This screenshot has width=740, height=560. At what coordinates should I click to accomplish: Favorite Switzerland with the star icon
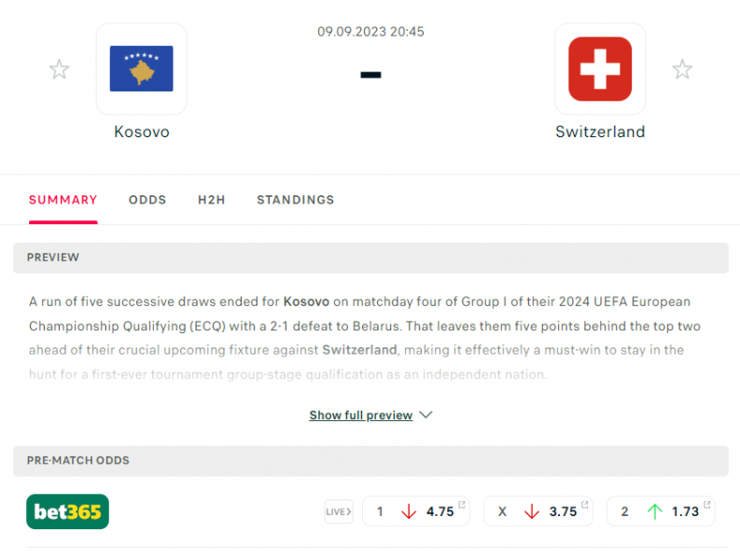682,69
